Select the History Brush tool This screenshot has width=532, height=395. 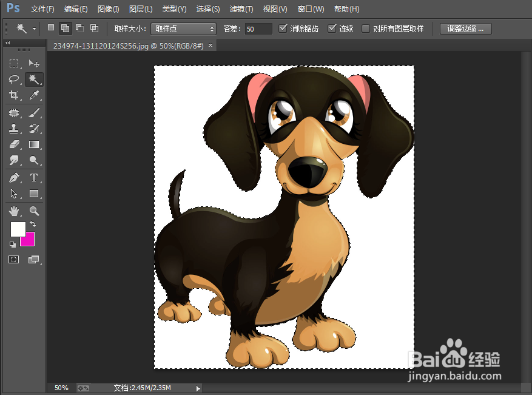tap(33, 129)
